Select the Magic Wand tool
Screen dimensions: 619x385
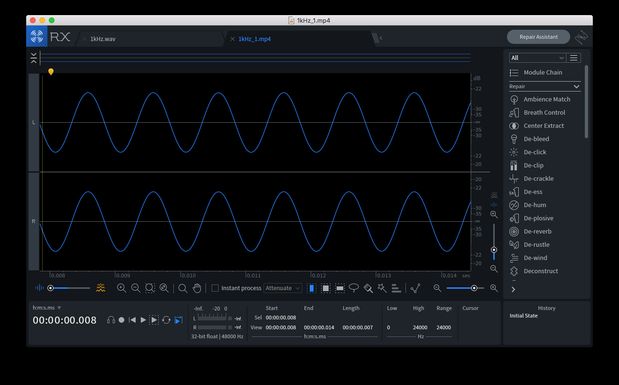tap(382, 288)
